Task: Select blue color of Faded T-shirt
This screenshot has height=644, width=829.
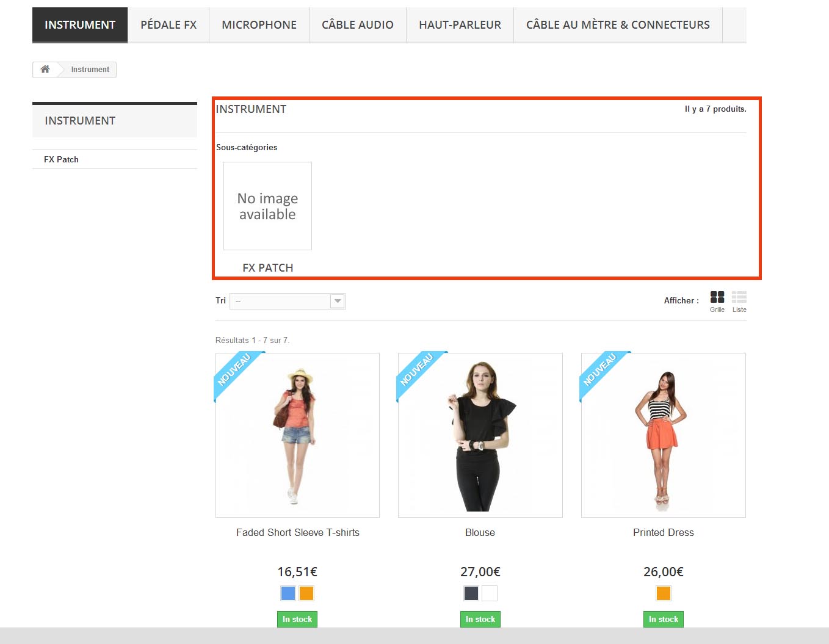Action: coord(288,593)
